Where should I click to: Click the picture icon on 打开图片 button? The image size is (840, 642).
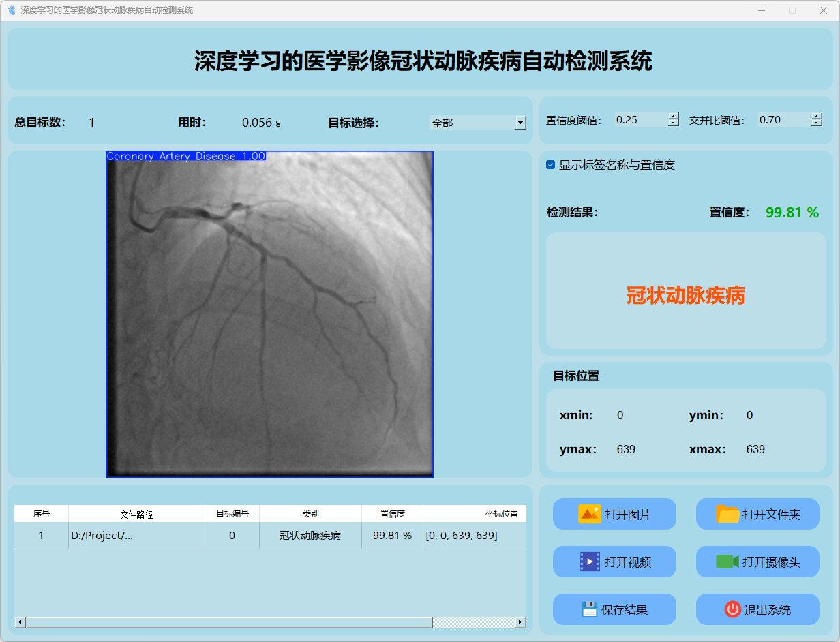[x=589, y=514]
